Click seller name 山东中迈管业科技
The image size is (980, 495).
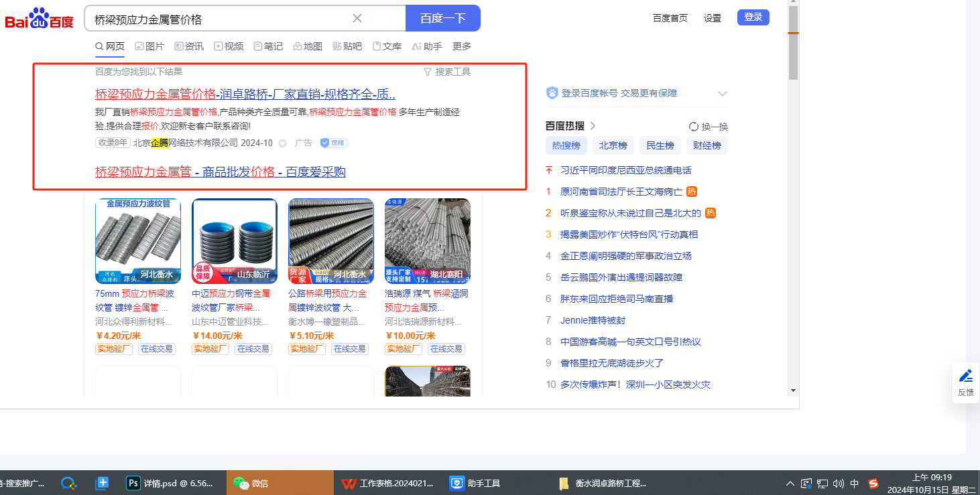[x=231, y=322]
